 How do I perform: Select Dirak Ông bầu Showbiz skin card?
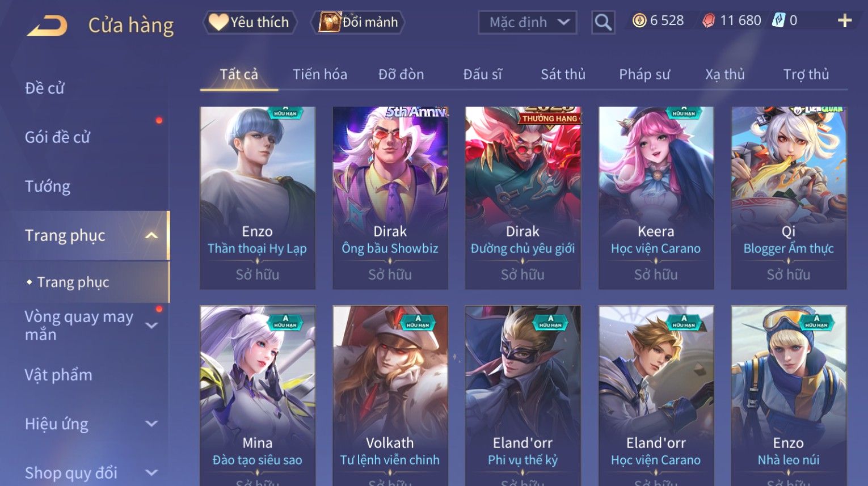pyautogui.click(x=390, y=198)
